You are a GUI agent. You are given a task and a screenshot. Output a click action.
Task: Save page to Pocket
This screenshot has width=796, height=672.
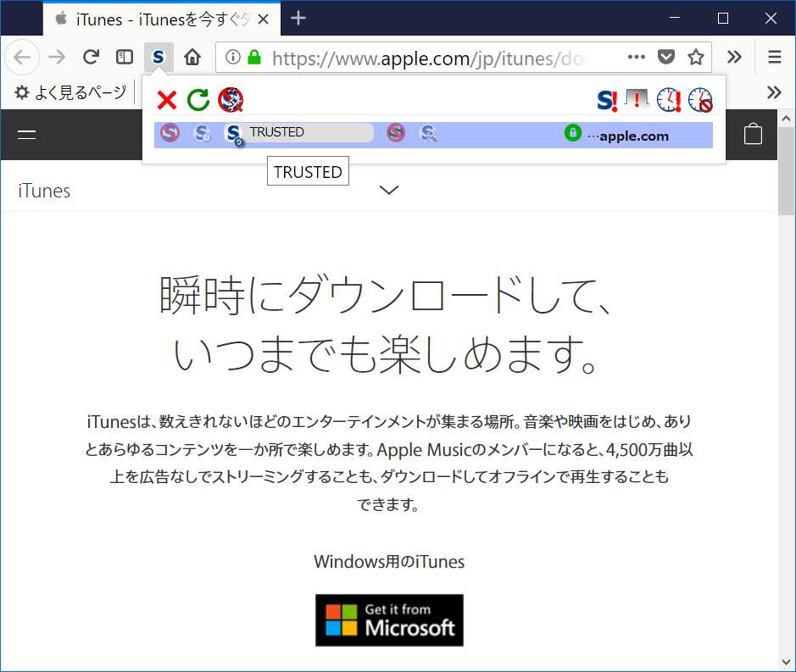(x=666, y=57)
